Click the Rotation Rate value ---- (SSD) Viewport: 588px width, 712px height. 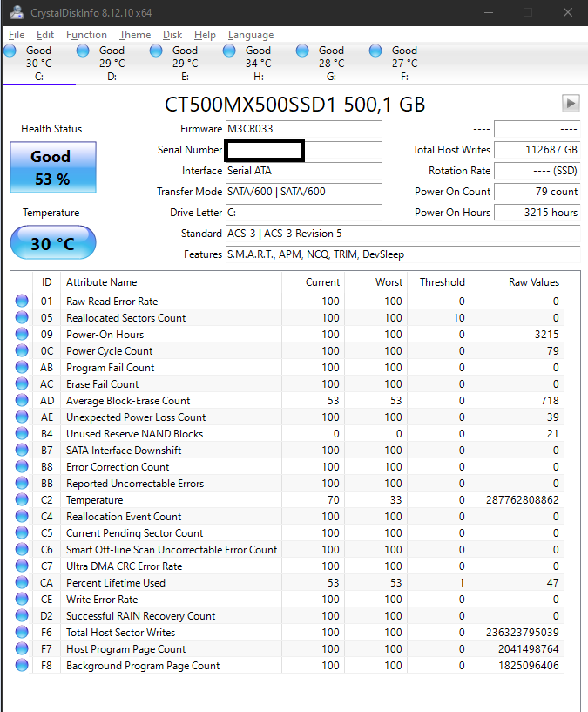tap(537, 171)
